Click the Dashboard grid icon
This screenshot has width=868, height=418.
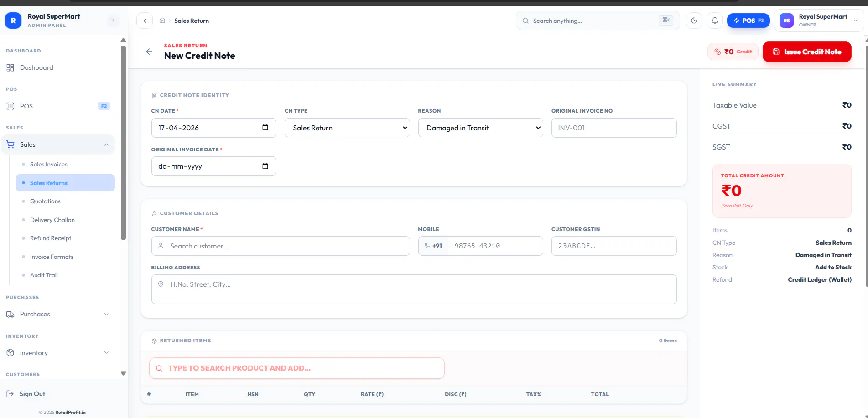point(10,67)
